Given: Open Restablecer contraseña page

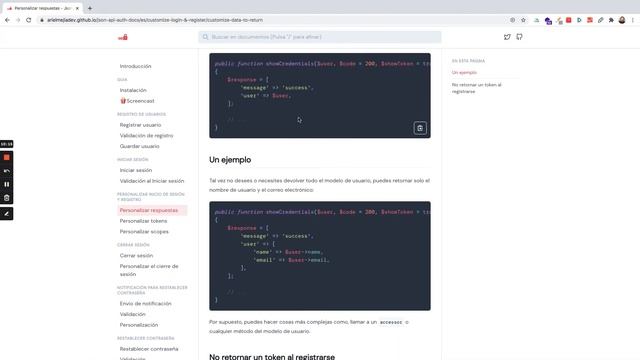Looking at the screenshot, I should 149,349.
